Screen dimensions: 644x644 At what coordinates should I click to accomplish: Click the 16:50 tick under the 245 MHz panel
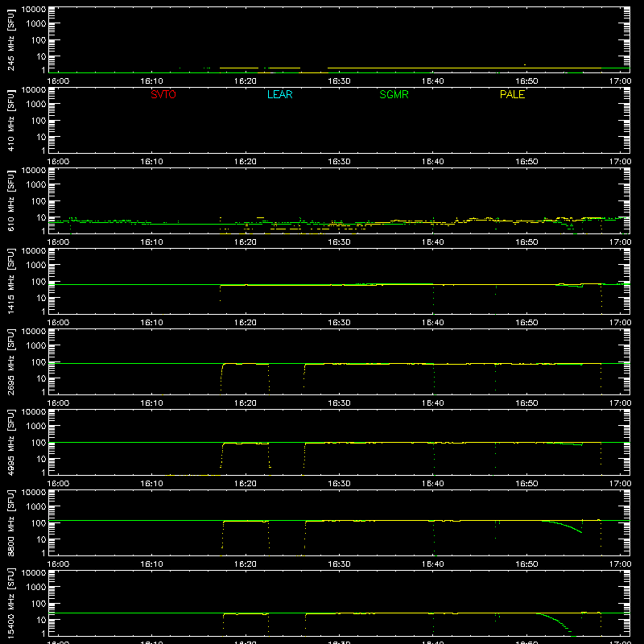[x=526, y=81]
